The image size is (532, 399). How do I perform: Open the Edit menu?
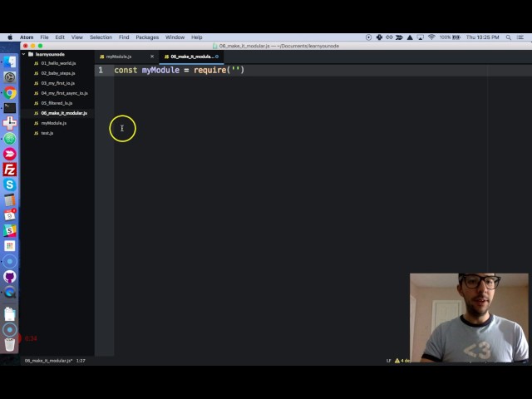(x=60, y=37)
